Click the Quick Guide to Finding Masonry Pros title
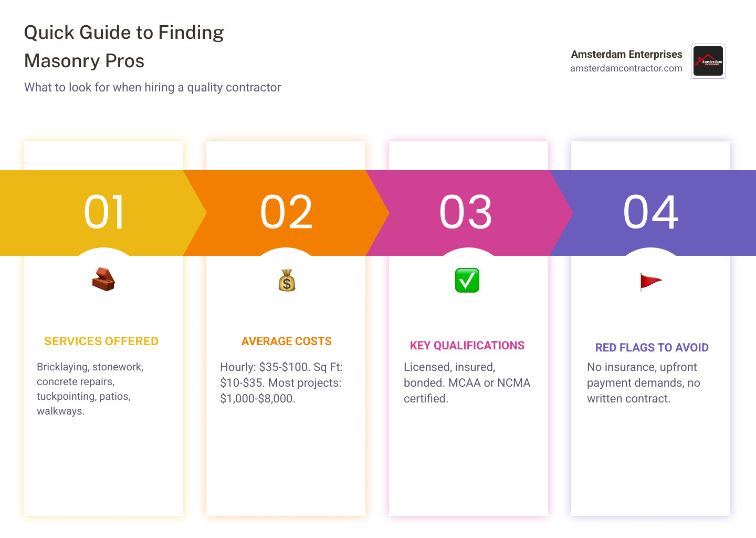This screenshot has width=756, height=538. tap(124, 47)
